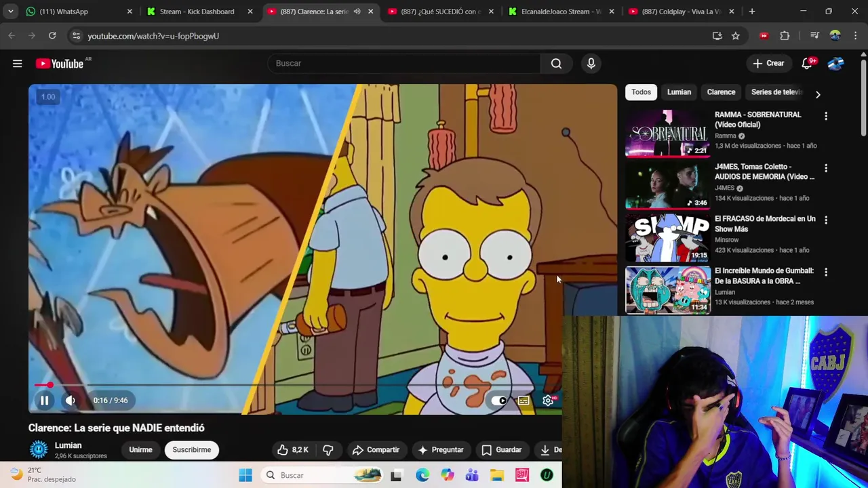The height and width of the screenshot is (488, 868).
Task: Like the video with 8,2 K likes
Action: click(293, 450)
